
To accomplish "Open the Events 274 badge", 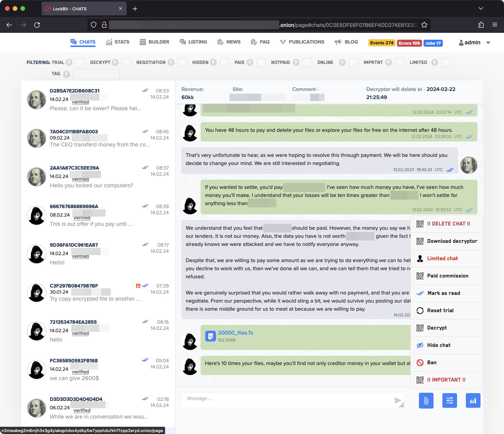I will tap(382, 43).
